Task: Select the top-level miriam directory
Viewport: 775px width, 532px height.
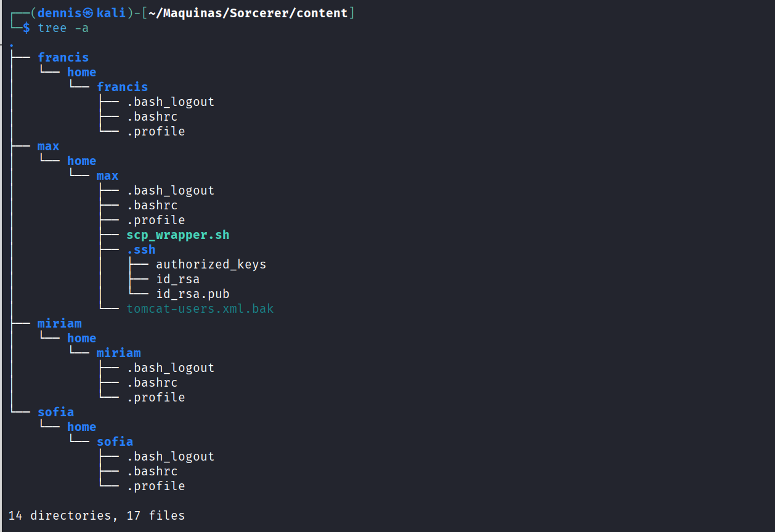Action: click(59, 323)
